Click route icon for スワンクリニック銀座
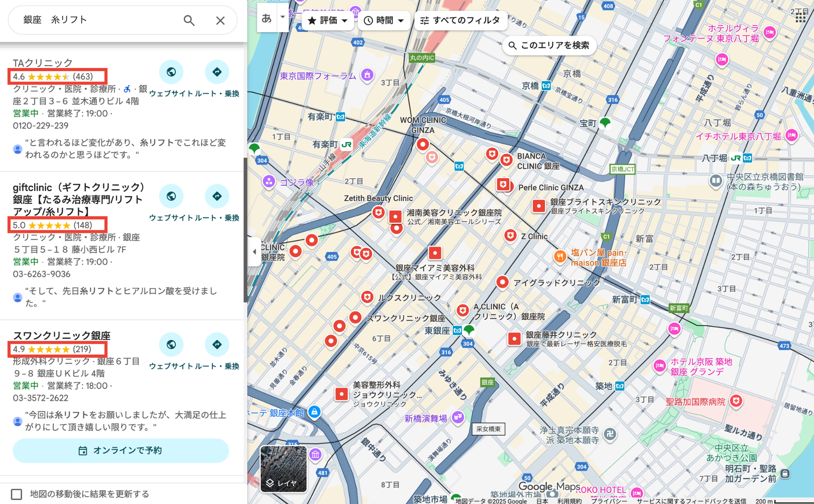This screenshot has height=504, width=814. [217, 345]
